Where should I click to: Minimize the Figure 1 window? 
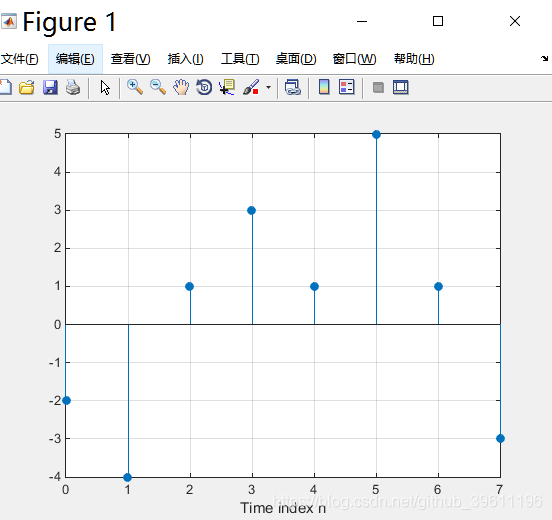click(362, 21)
